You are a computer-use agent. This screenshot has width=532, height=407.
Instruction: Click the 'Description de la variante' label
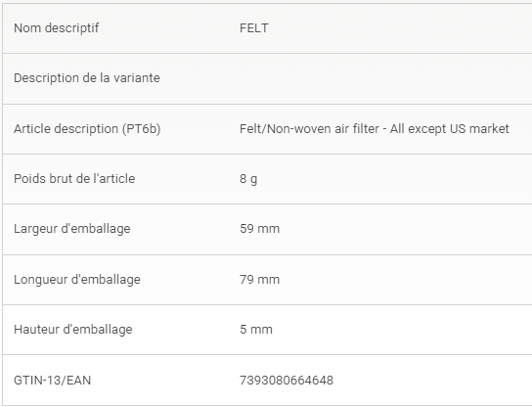pos(87,78)
